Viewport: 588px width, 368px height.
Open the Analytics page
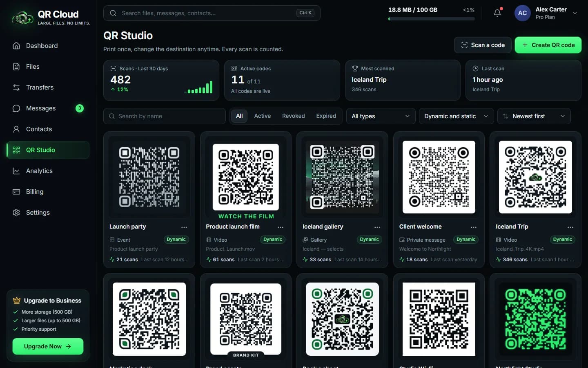pyautogui.click(x=48, y=171)
